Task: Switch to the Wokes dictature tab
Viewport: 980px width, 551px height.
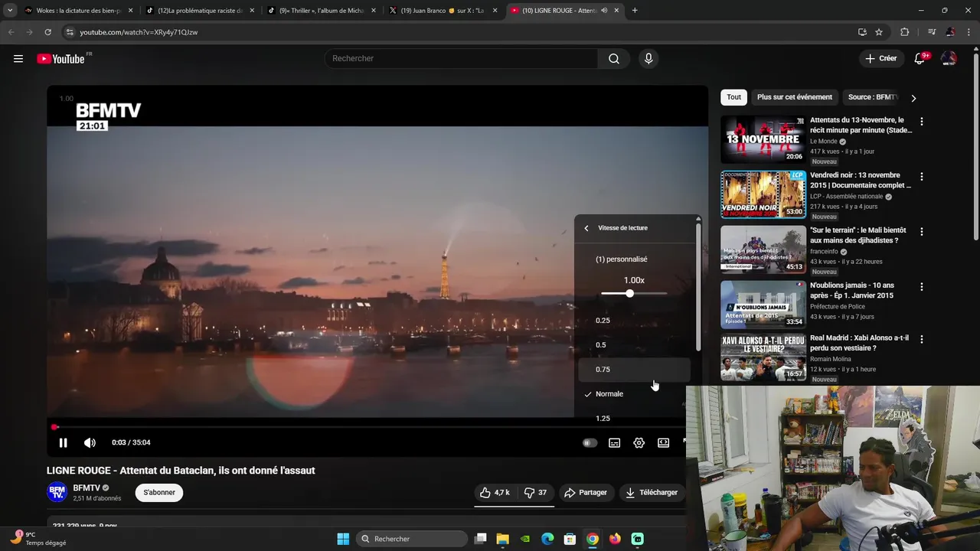Action: tap(78, 11)
